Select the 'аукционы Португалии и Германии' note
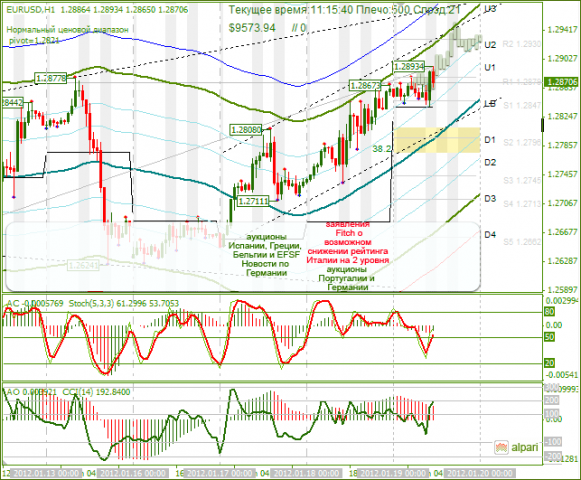The height and width of the screenshot is (480, 581). tap(347, 278)
